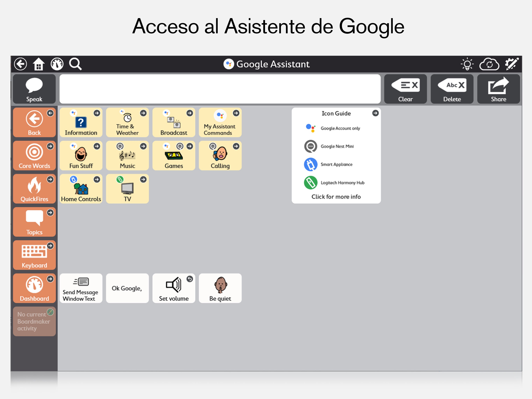Expand the Home Controls folder
The width and height of the screenshot is (532, 399).
tap(81, 189)
